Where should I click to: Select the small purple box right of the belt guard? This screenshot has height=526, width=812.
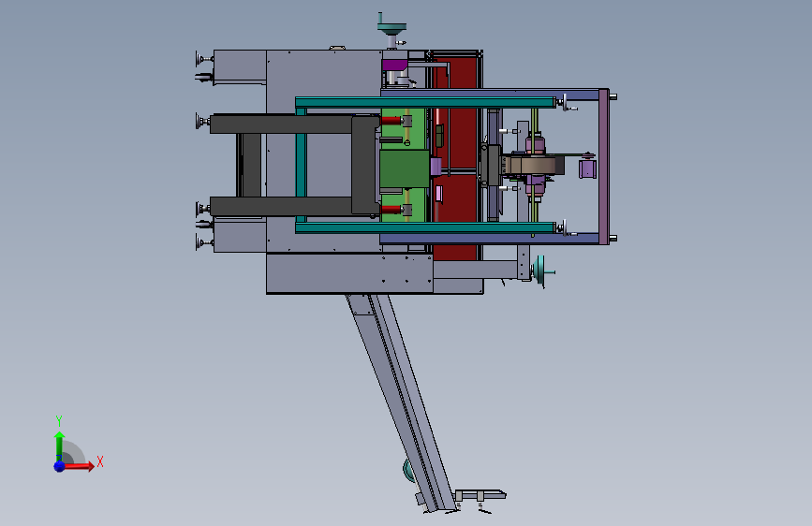(x=587, y=168)
